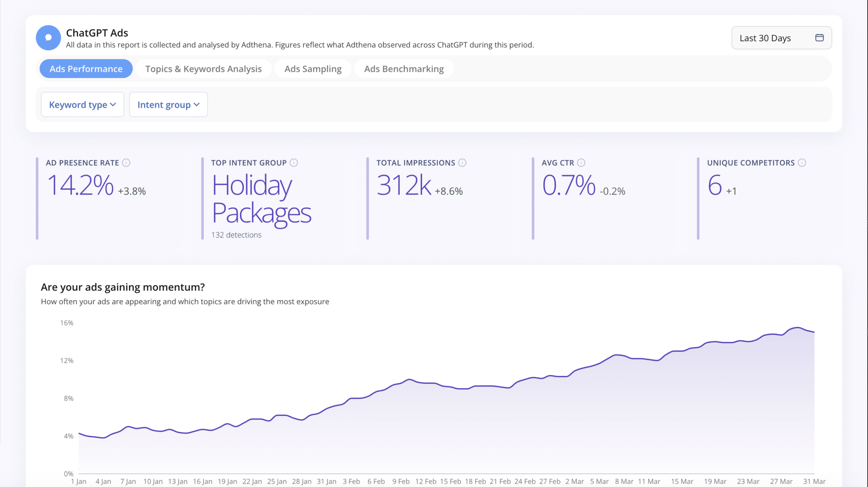This screenshot has height=487, width=868.
Task: Click the 8% label on y-axis
Action: [x=69, y=398]
